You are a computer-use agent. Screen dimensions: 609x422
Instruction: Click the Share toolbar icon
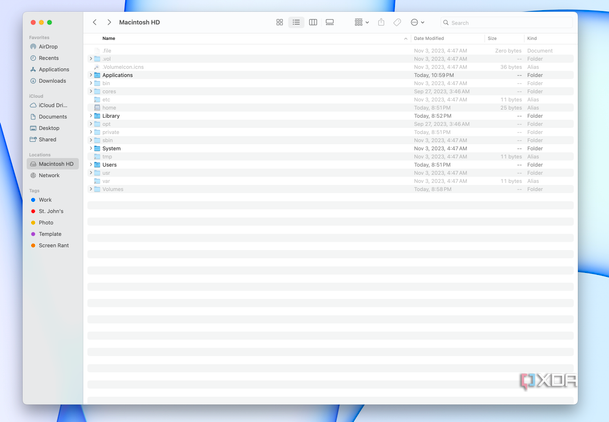tap(381, 22)
